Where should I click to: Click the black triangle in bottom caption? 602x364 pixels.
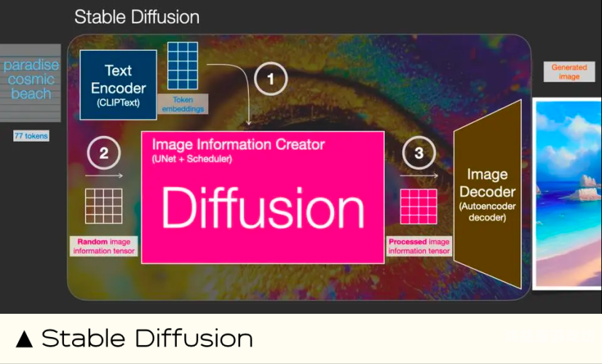click(x=25, y=339)
